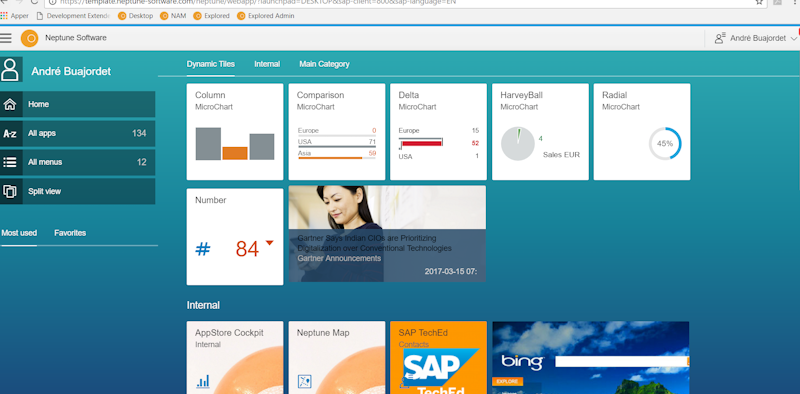This screenshot has width=800, height=394.
Task: Open the hamburger menu icon
Action: tap(6, 38)
